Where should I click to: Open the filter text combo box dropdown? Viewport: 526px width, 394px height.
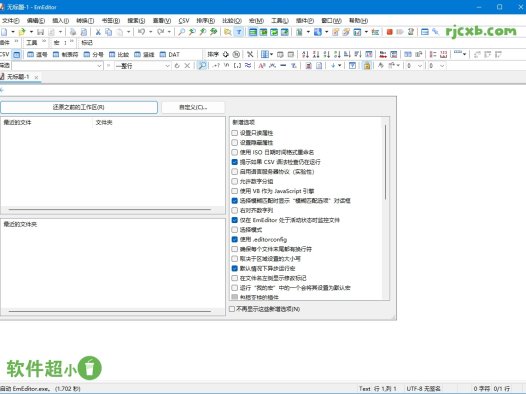click(99, 66)
